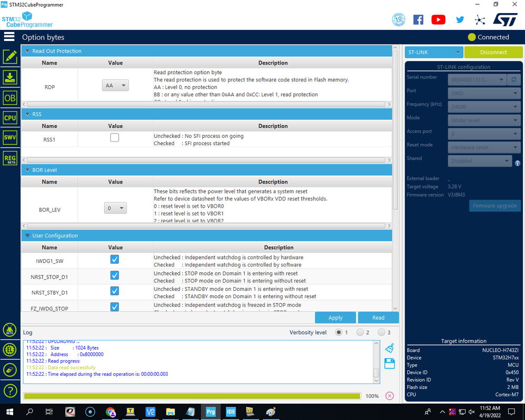Click the log panel vertical scrollbar
Image resolution: width=525 pixels, height=420 pixels.
pyautogui.click(x=376, y=373)
